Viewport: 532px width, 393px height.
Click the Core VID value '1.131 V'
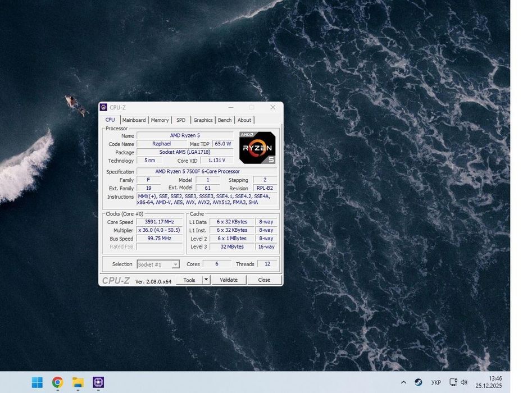[x=217, y=161]
